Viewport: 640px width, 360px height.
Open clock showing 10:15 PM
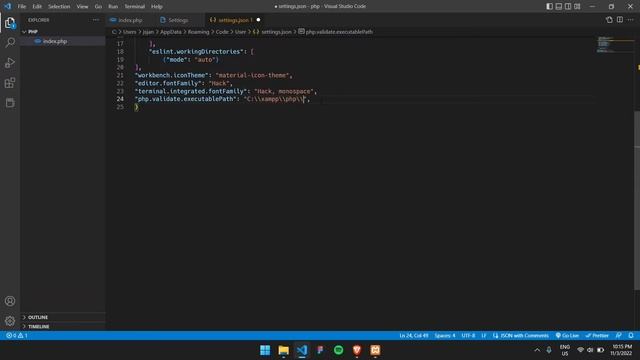pos(621,350)
